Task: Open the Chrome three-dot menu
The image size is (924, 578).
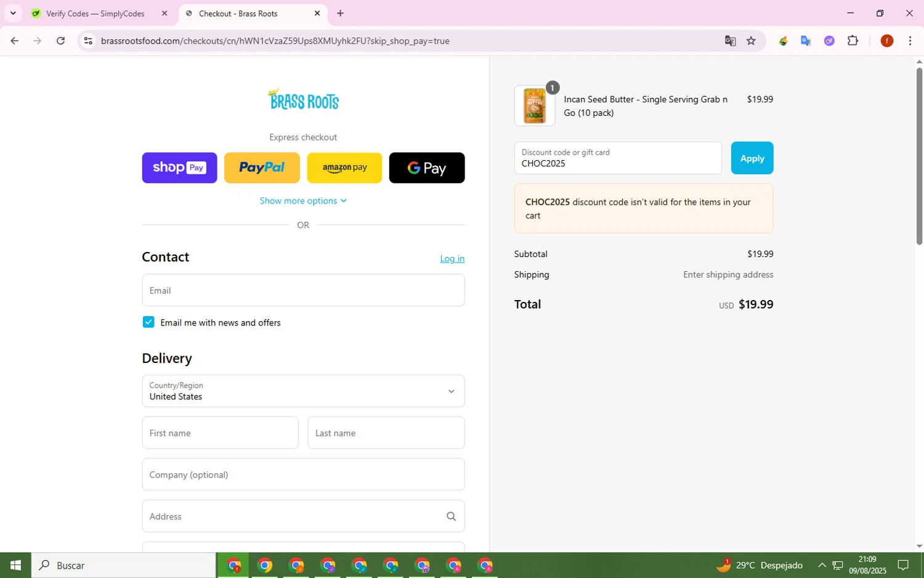Action: [910, 41]
